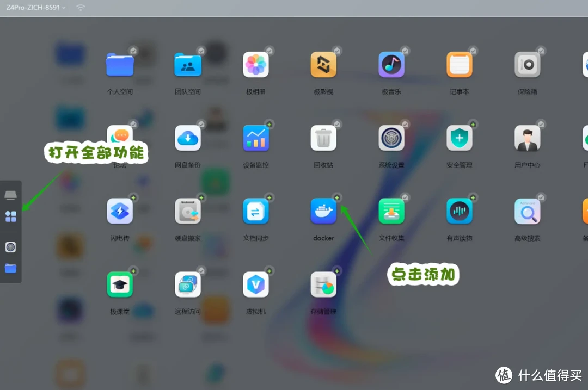Screen dimensions: 588x390
Task: Launch the 虚拟机 virtual machine app
Action: coord(255,284)
